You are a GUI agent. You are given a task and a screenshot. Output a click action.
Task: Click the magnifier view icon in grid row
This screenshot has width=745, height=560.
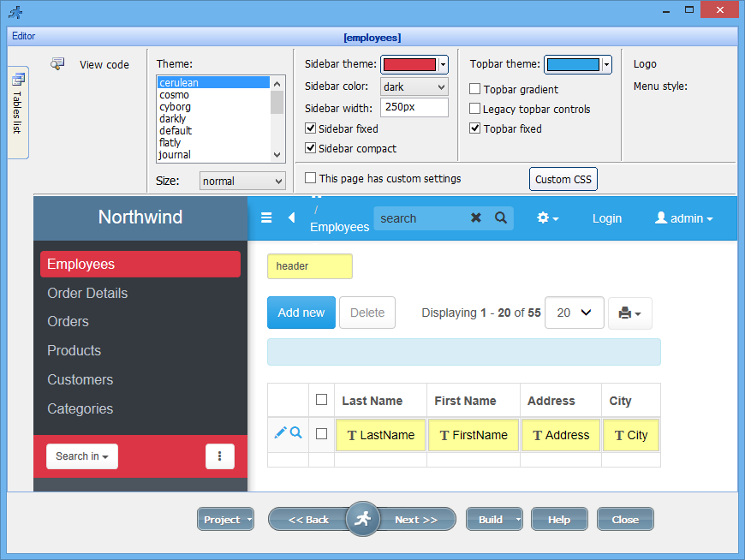coord(296,433)
